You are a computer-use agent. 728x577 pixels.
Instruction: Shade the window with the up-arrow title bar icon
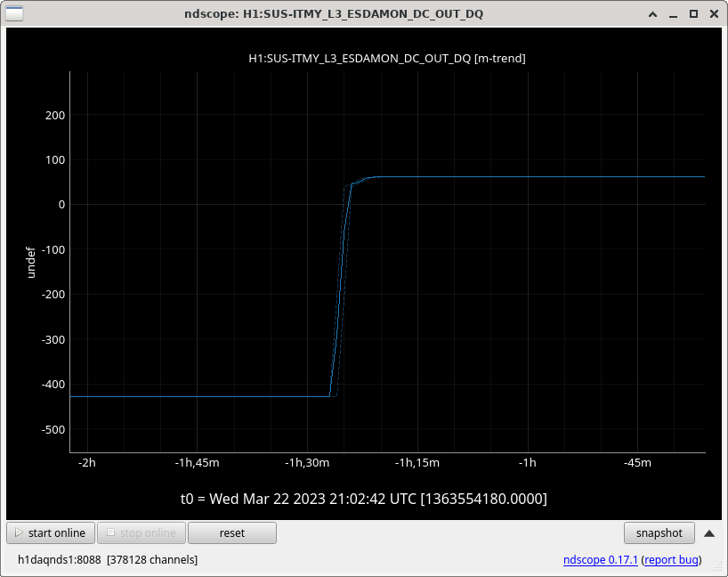pos(652,14)
